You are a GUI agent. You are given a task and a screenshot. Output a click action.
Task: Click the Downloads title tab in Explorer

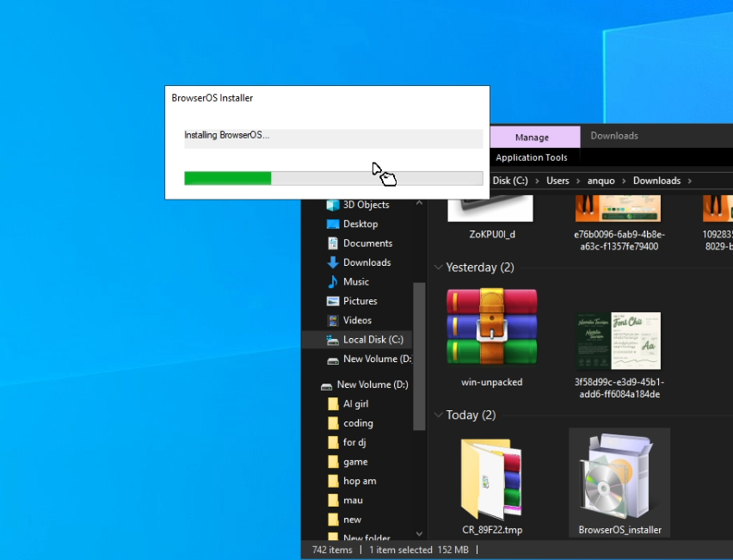tap(614, 136)
